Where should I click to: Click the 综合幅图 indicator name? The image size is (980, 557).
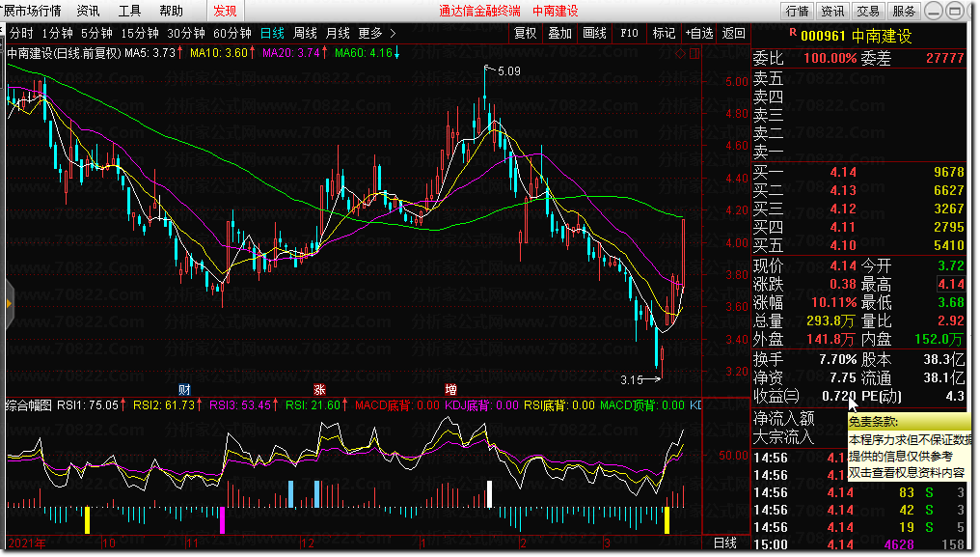click(x=29, y=405)
